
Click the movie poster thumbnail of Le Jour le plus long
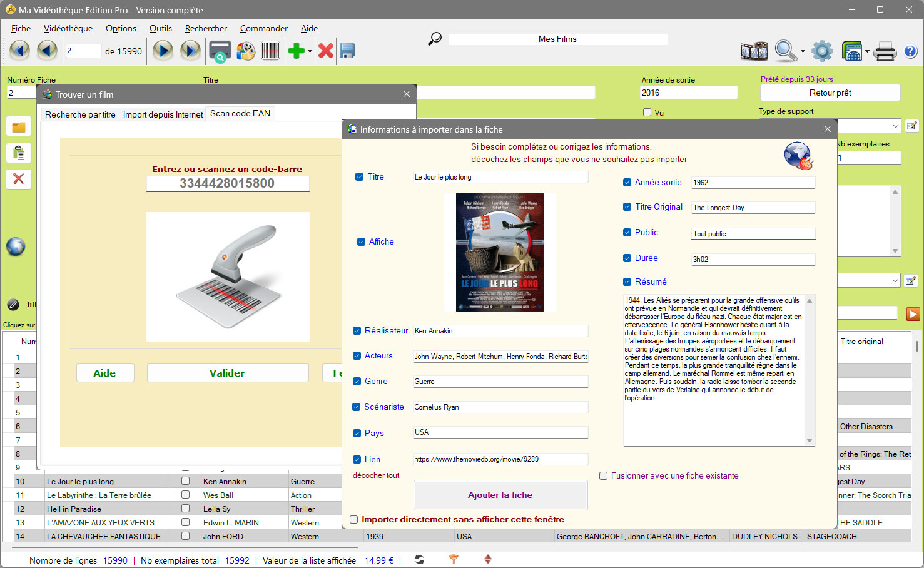tap(500, 252)
